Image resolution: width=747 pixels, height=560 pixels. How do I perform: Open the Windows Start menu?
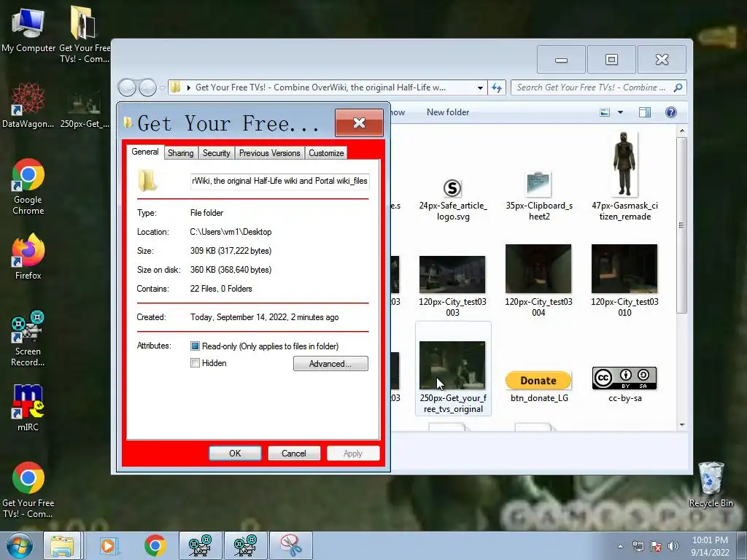click(20, 545)
